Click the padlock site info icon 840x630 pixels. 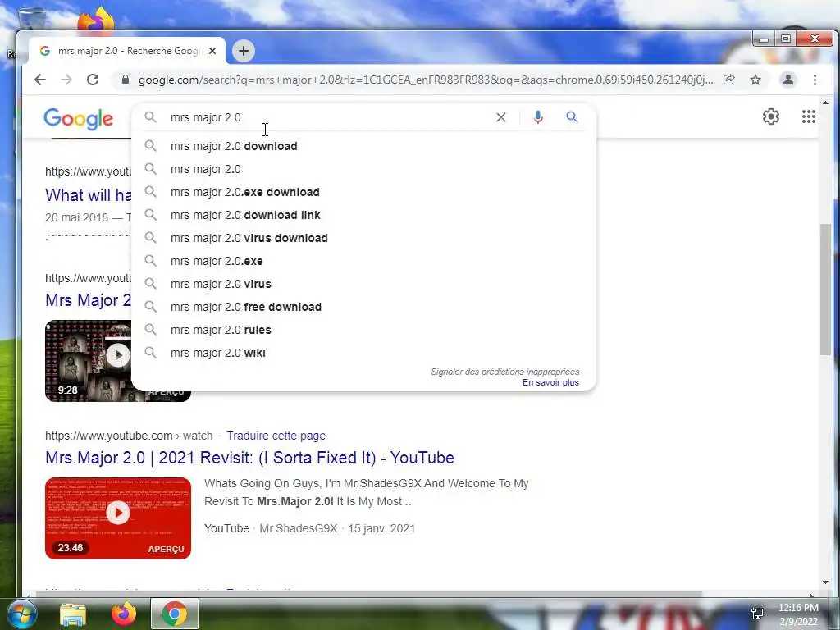pos(126,80)
